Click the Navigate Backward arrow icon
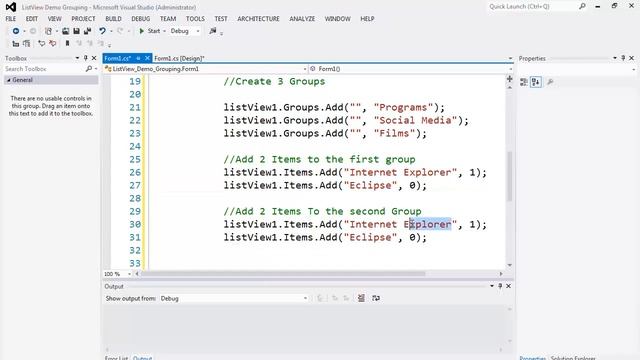 (x=16, y=31)
